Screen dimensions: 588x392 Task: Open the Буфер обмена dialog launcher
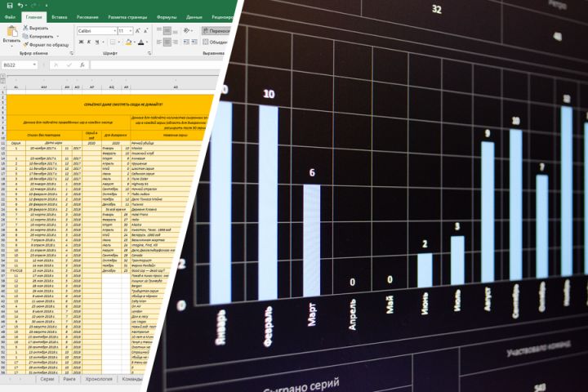tap(71, 53)
